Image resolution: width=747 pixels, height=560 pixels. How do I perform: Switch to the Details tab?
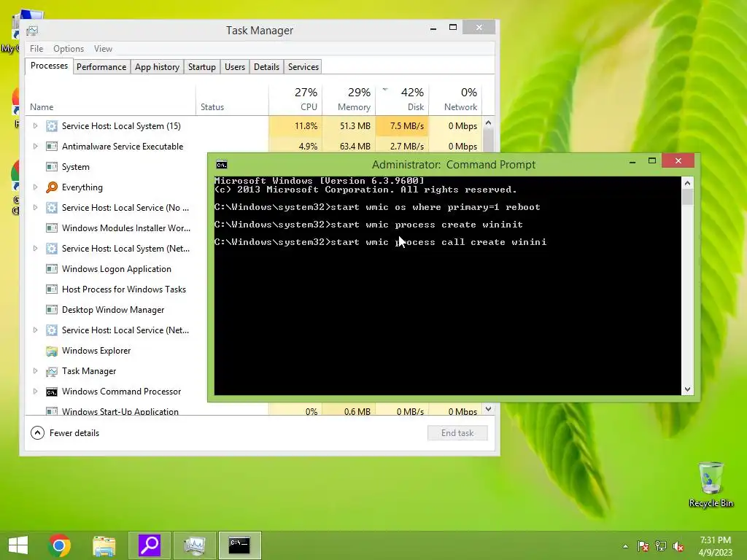pyautogui.click(x=266, y=67)
